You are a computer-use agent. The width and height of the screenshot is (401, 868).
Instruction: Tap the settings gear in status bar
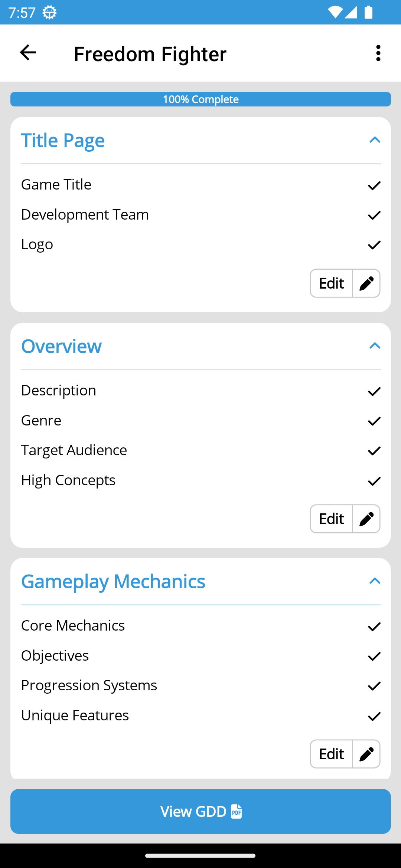coord(49,13)
